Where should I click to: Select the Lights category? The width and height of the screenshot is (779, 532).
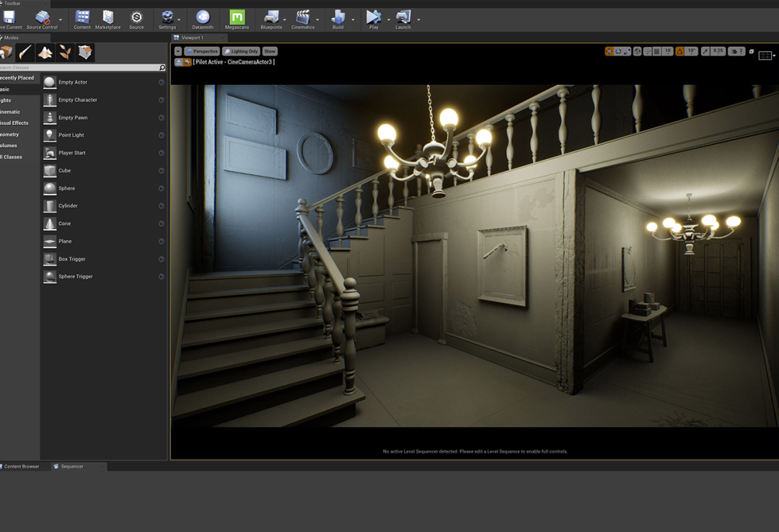tap(6, 100)
